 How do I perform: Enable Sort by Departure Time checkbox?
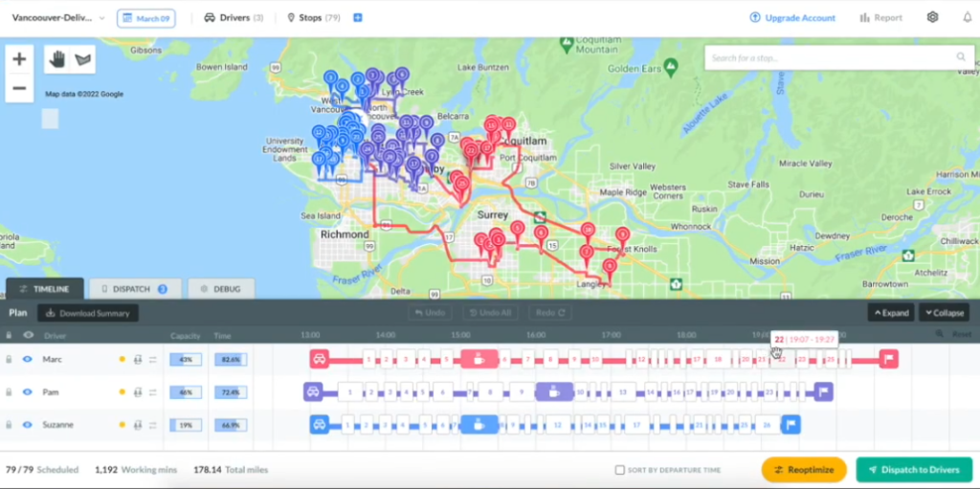click(x=619, y=470)
